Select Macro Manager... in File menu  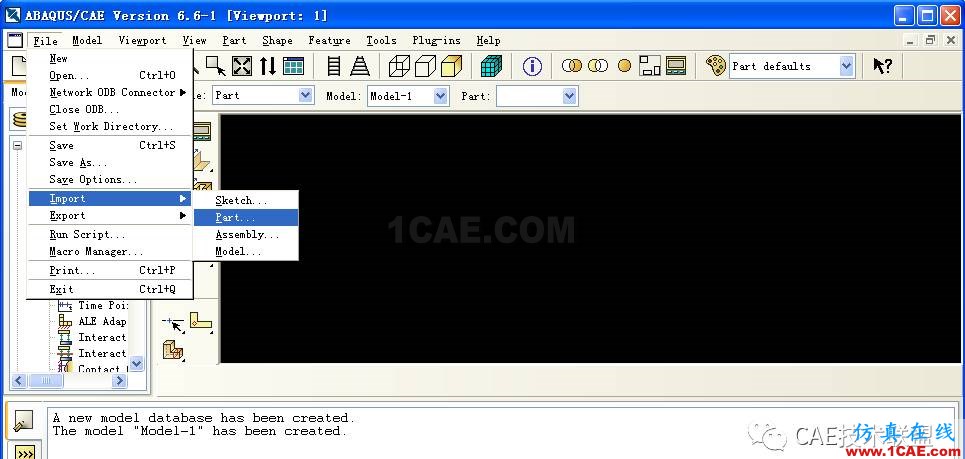tap(111, 252)
